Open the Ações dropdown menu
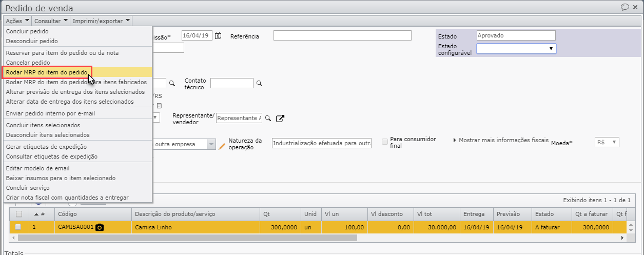 [x=17, y=21]
